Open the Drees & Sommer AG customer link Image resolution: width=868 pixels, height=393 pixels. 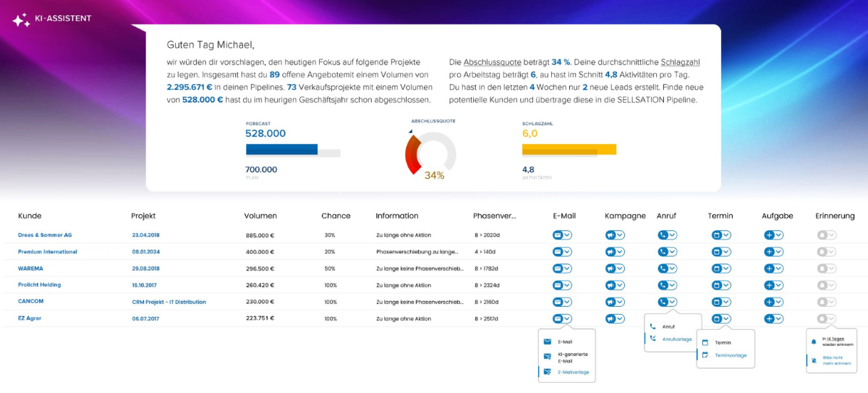pyautogui.click(x=45, y=235)
